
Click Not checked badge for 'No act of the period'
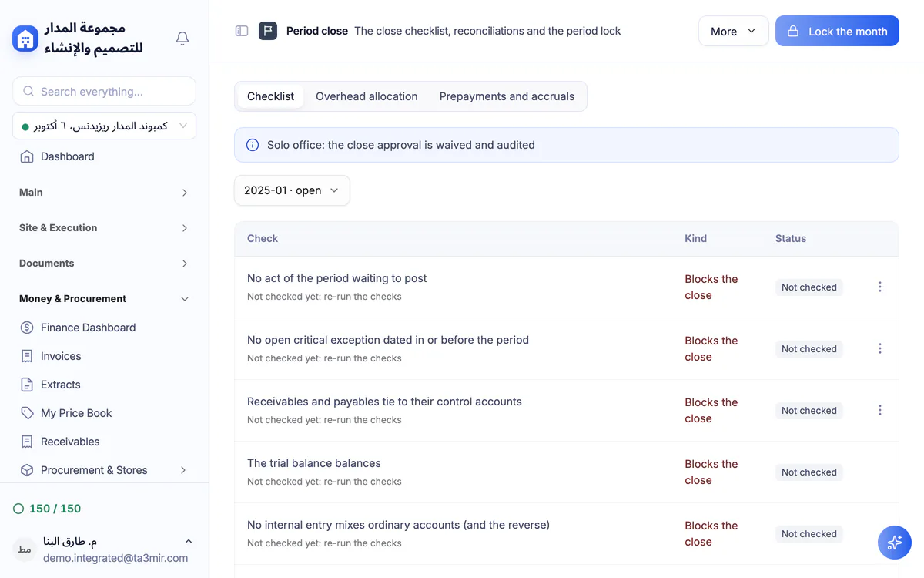tap(808, 287)
